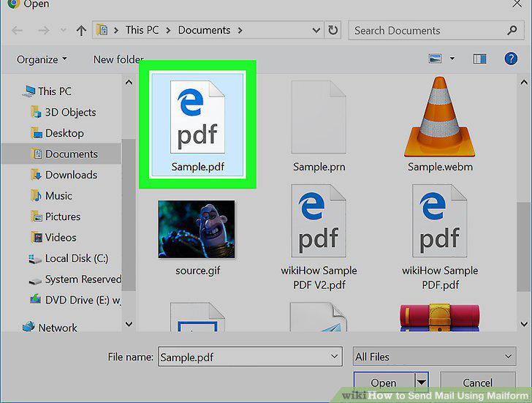Image resolution: width=532 pixels, height=403 pixels.
Task: Change view with the view icon
Action: click(435, 59)
